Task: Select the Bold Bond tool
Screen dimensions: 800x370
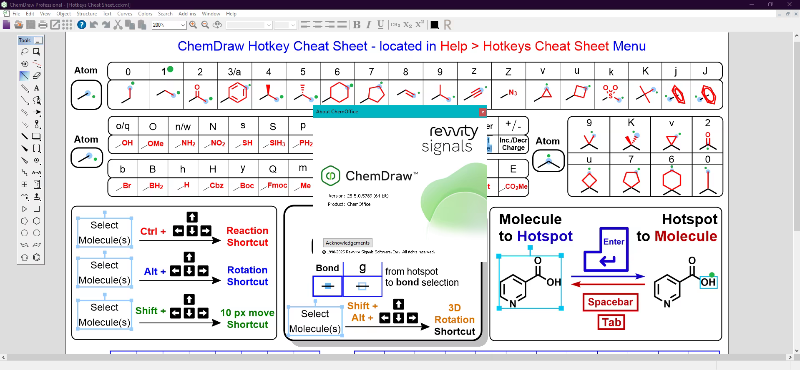Action: click(24, 136)
